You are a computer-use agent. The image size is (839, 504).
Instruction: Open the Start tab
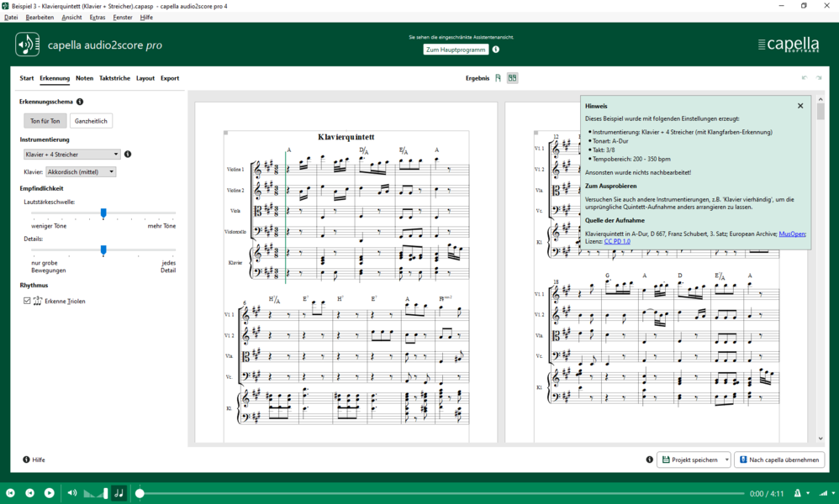tap(27, 78)
